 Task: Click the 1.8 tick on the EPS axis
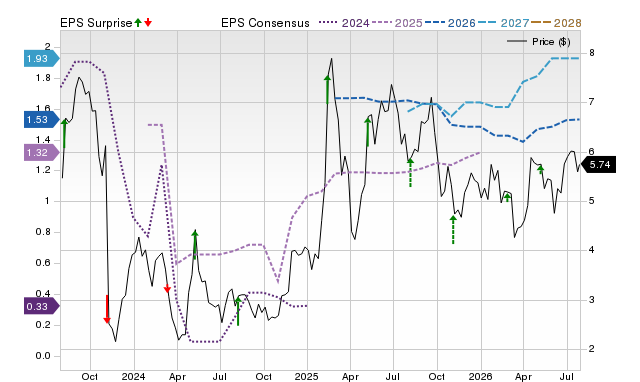pos(43,78)
